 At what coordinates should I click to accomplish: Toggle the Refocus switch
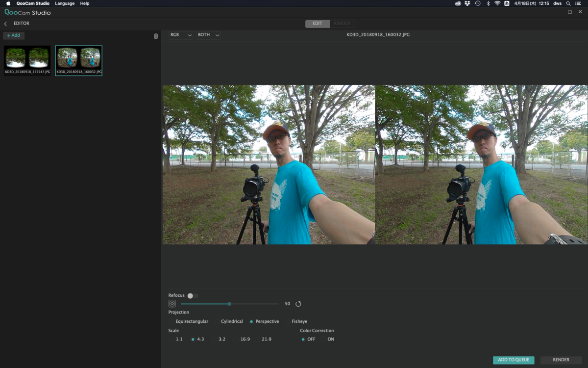point(193,296)
